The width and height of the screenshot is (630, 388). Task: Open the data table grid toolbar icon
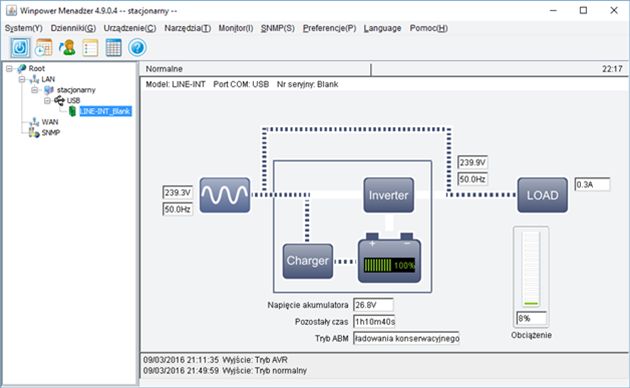(113, 48)
